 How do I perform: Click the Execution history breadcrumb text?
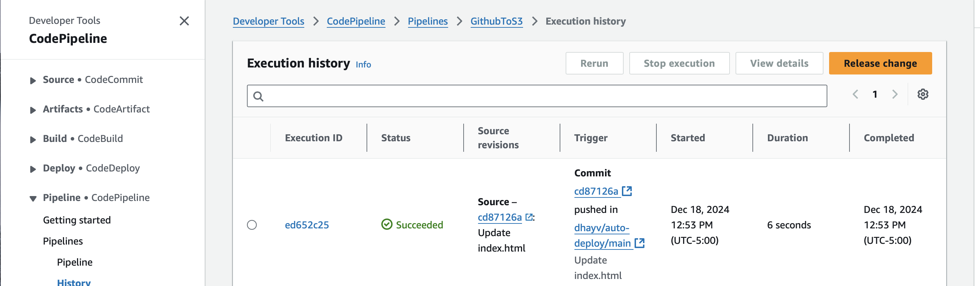[585, 21]
